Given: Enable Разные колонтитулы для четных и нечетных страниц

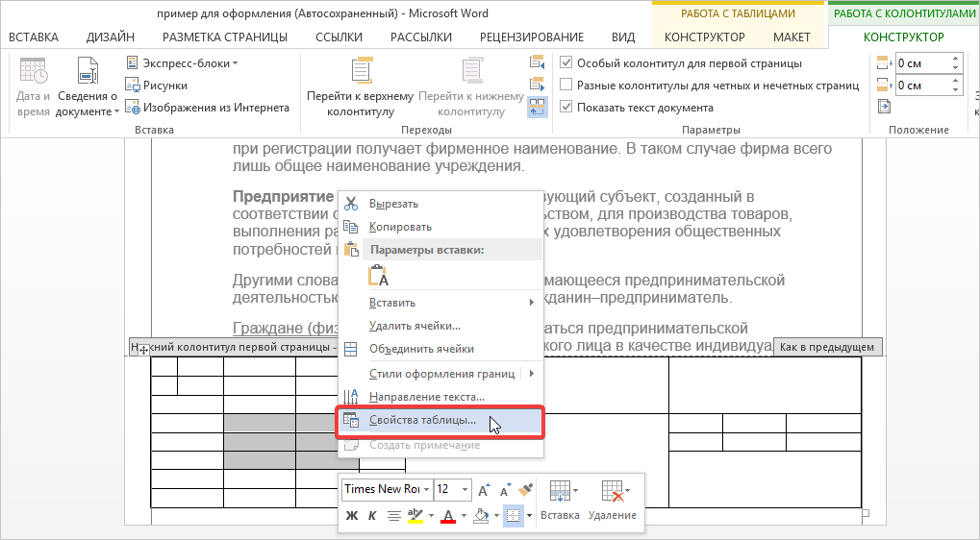Looking at the screenshot, I should point(566,86).
